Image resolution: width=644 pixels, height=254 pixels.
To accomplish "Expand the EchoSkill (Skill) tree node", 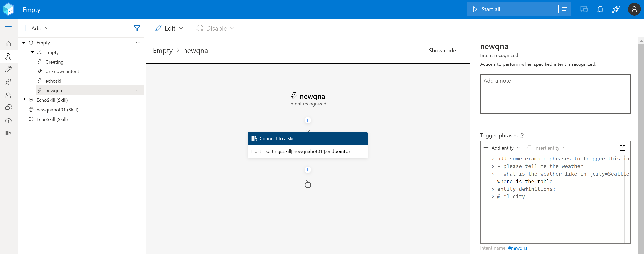I will 24,99.
